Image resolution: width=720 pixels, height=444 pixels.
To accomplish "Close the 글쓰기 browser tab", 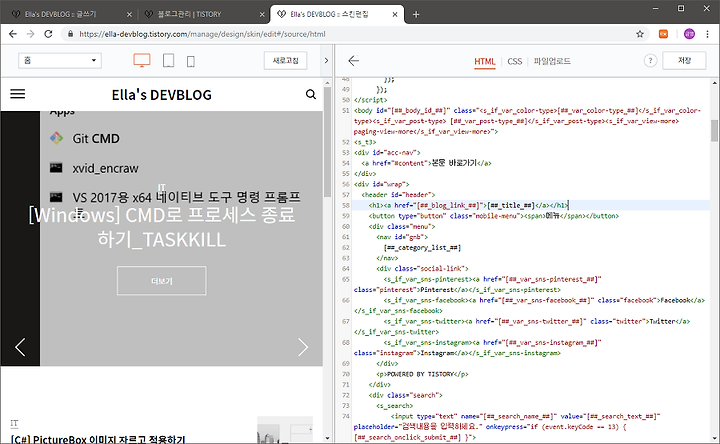I will click(x=129, y=15).
